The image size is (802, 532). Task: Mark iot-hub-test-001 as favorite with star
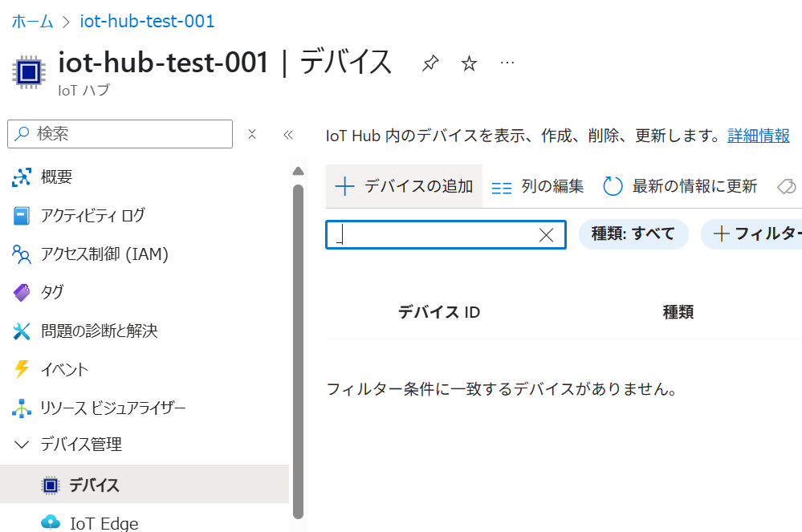point(469,63)
